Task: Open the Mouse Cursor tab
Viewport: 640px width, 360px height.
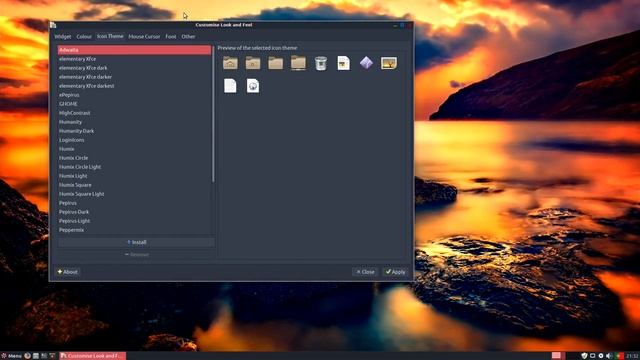Action: click(144, 36)
